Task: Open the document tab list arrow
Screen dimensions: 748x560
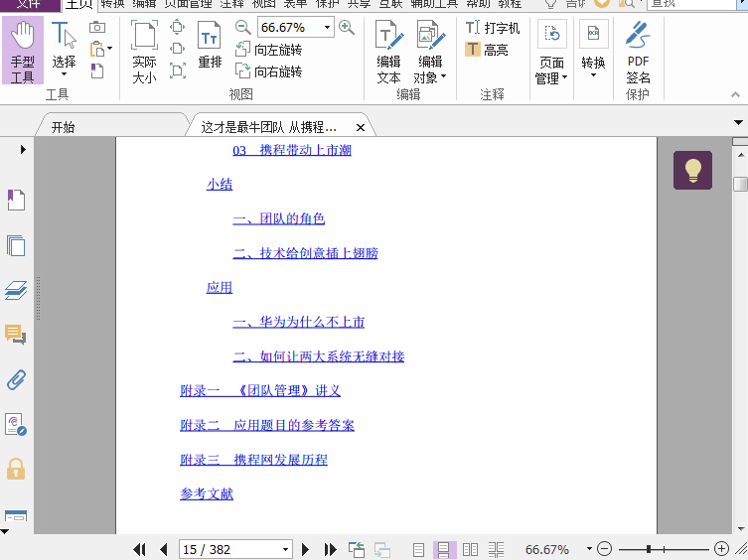Action: (x=738, y=122)
